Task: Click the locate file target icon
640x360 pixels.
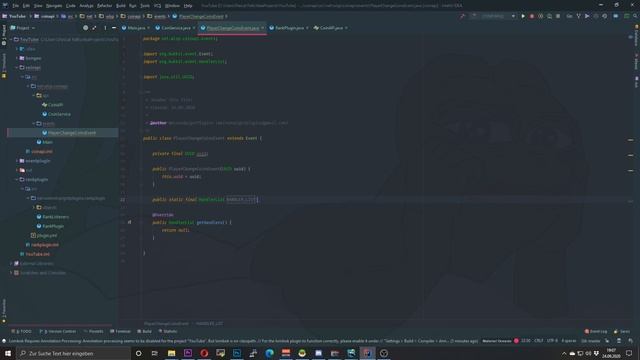Action: [x=85, y=28]
